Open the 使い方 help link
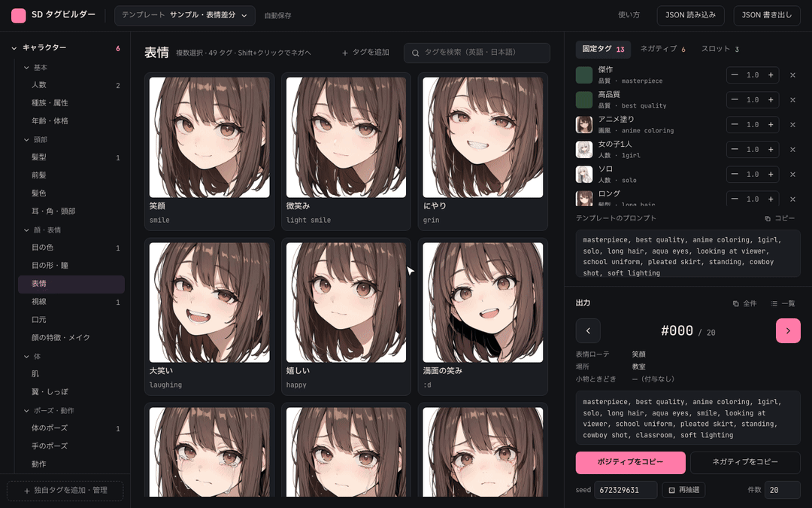The height and width of the screenshot is (508, 812). click(629, 15)
